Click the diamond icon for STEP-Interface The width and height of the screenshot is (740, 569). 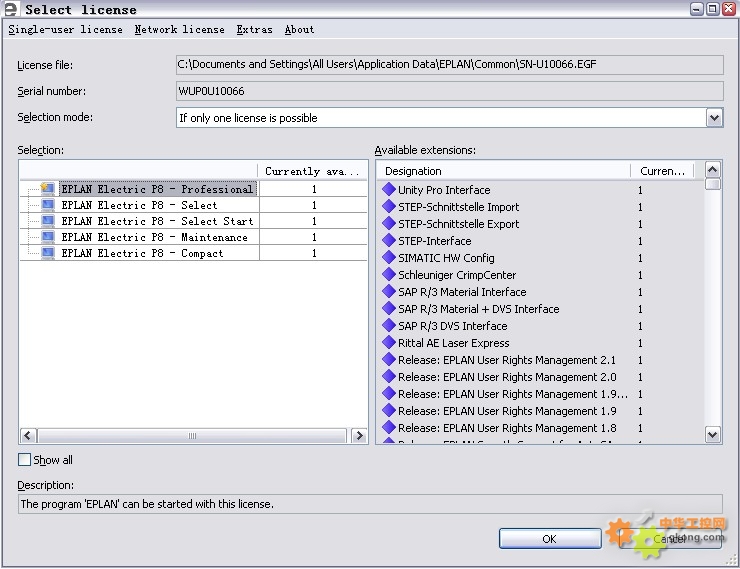pyautogui.click(x=388, y=240)
